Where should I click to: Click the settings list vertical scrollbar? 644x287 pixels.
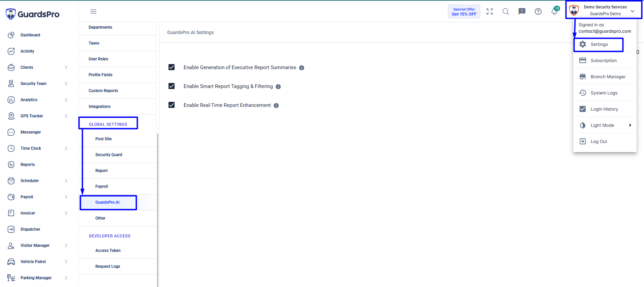tap(158, 209)
